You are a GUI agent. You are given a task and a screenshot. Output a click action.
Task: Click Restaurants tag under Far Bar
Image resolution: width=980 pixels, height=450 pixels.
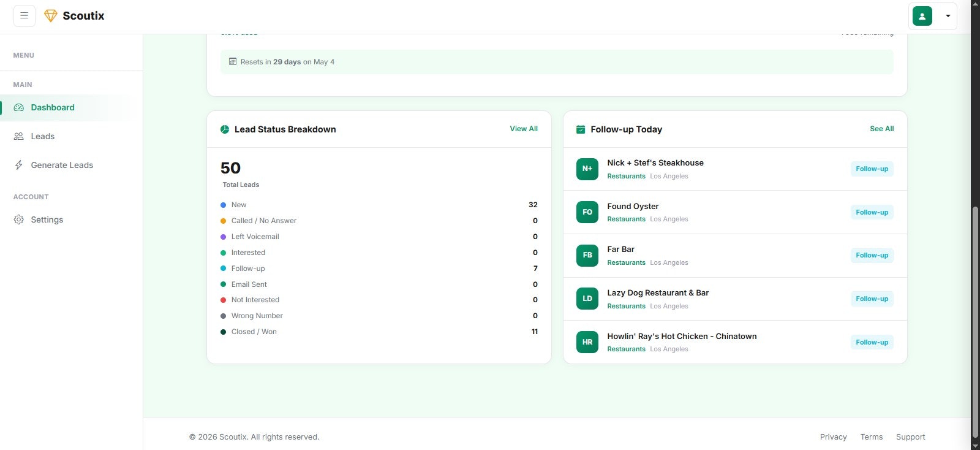626,262
